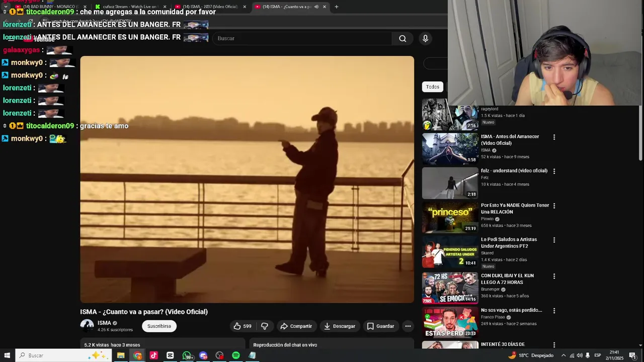Close the cufasz Stream tab
This screenshot has width=644, height=362.
(x=165, y=7)
